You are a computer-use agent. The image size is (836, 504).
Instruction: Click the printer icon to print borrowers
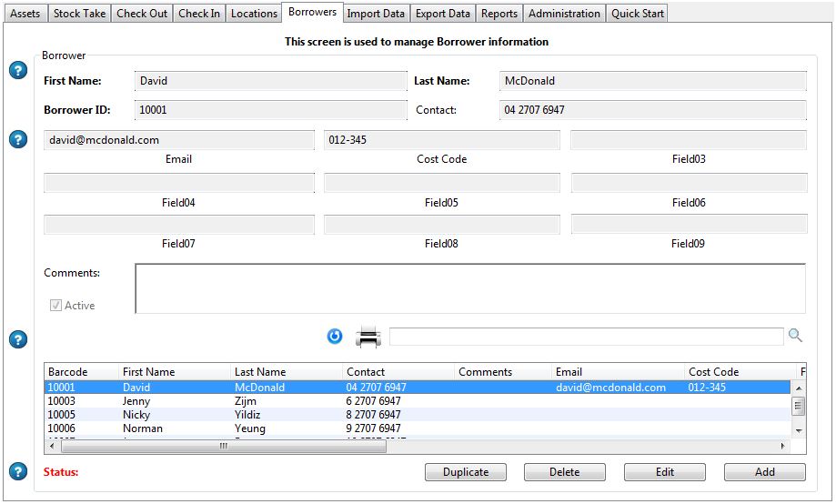coord(368,338)
